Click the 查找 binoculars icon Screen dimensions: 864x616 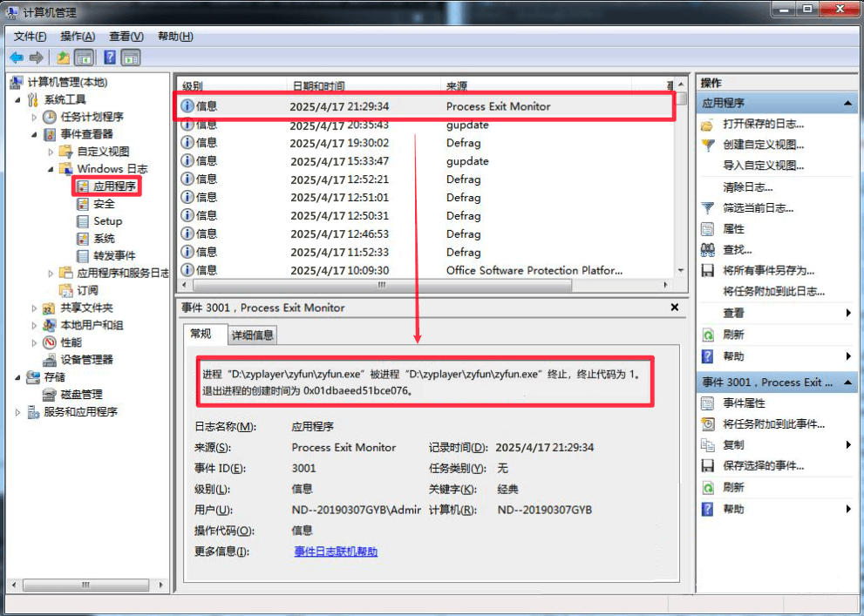click(708, 248)
